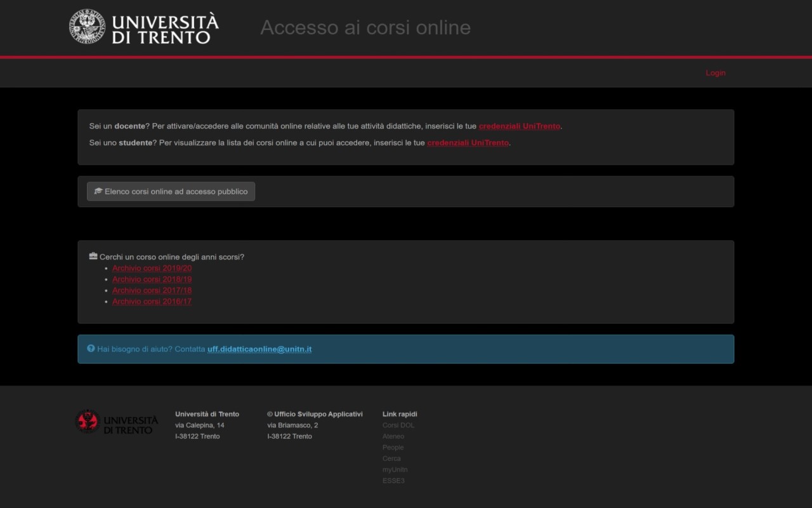Open docente 'credenziali UniTrento' link
Image resolution: width=812 pixels, height=508 pixels.
pyautogui.click(x=520, y=126)
